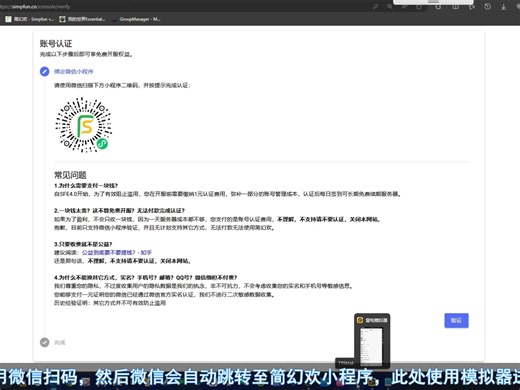Screen dimensions: 520x390
Task: Open the 公益到底要不要提钱 知乎 link
Action: (117, 252)
